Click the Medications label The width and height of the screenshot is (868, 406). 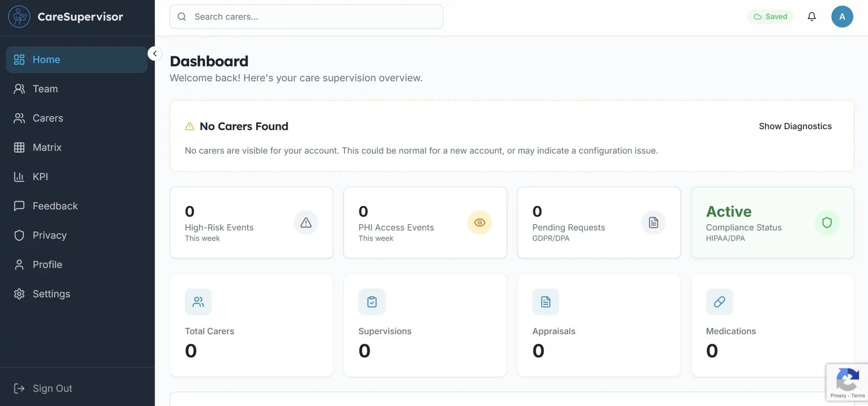(731, 331)
